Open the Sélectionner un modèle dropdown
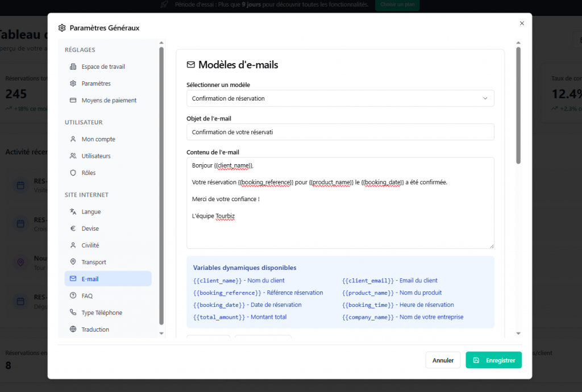 (x=340, y=98)
